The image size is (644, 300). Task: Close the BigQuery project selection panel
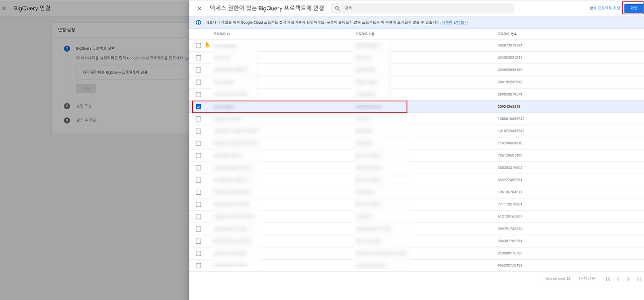point(199,9)
